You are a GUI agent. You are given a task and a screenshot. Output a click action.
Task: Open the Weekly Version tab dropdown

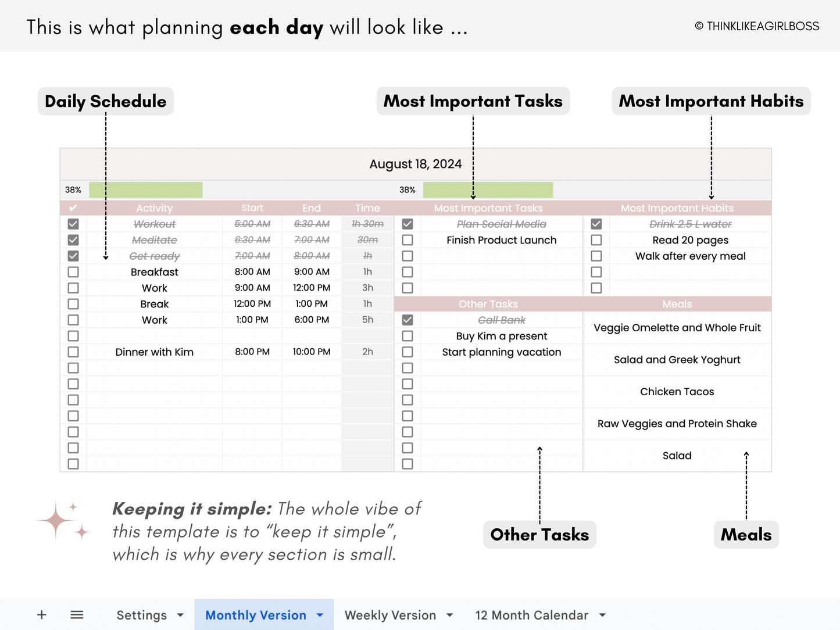[x=449, y=614]
